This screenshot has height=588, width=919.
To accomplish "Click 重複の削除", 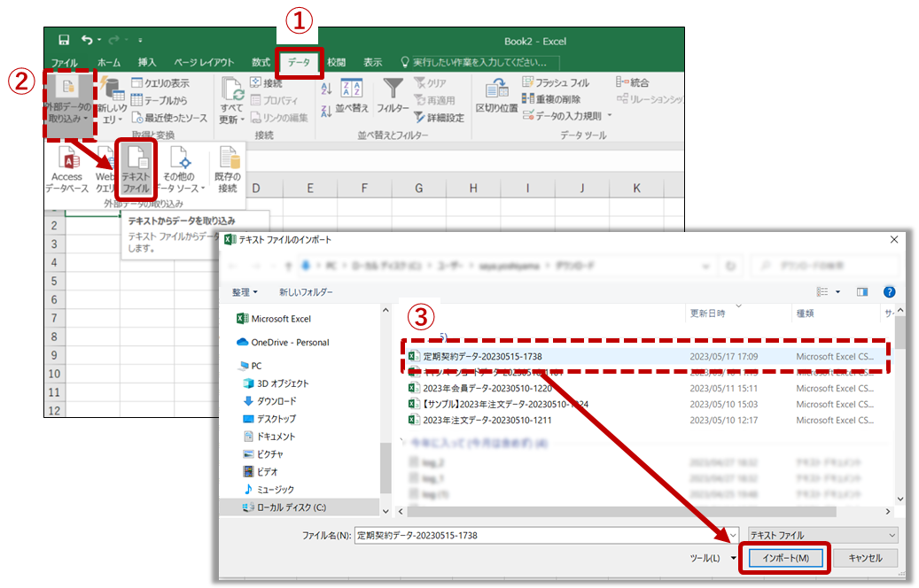I will pos(551,99).
